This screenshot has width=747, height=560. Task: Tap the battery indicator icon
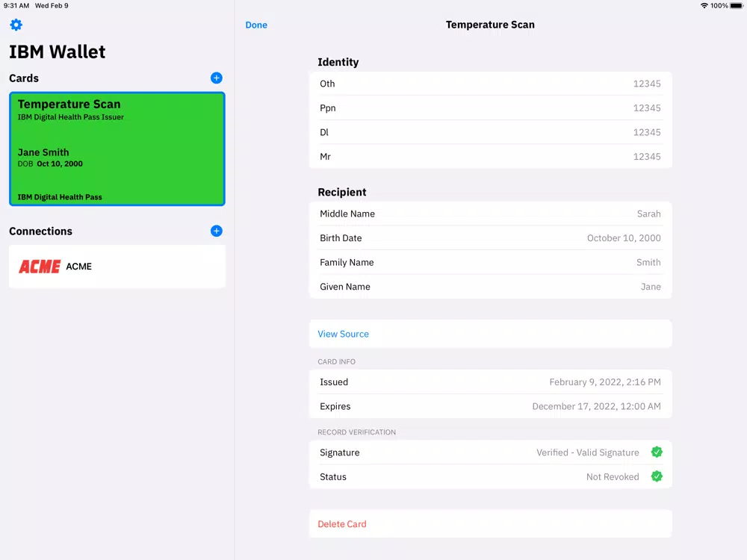[x=736, y=6]
